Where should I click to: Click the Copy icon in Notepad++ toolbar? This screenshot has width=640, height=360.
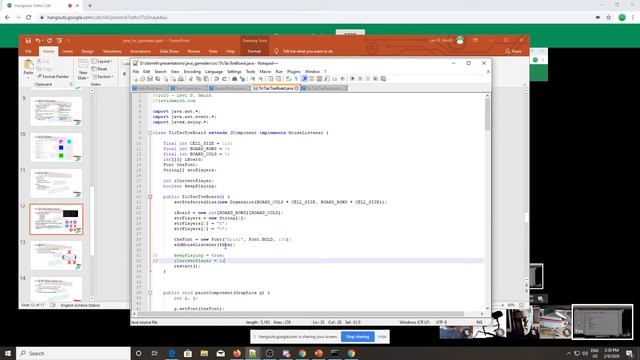pos(198,79)
